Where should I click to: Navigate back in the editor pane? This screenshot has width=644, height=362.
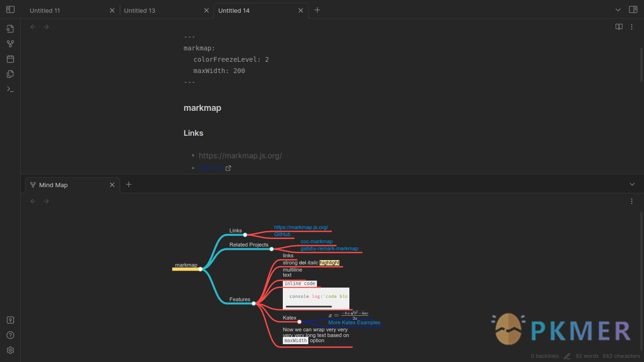tap(33, 27)
